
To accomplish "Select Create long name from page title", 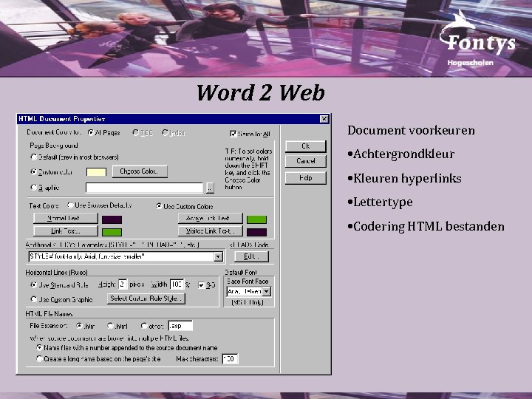I will pos(39,358).
